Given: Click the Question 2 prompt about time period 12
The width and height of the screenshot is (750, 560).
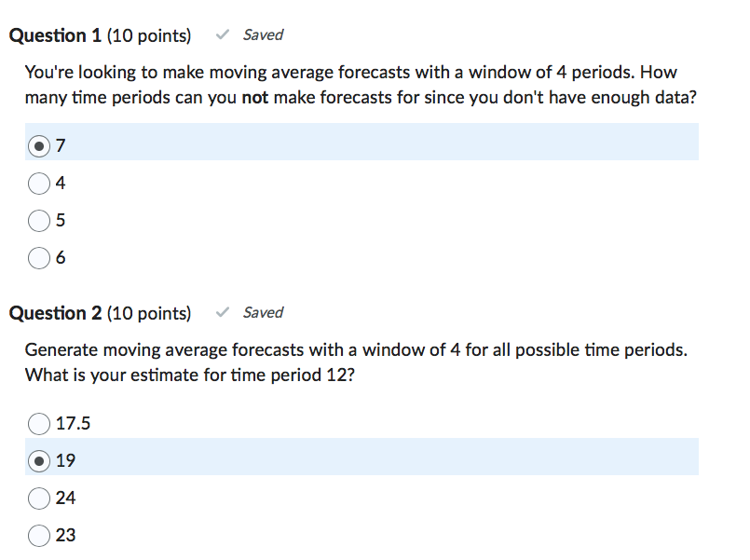Looking at the screenshot, I should tap(352, 362).
